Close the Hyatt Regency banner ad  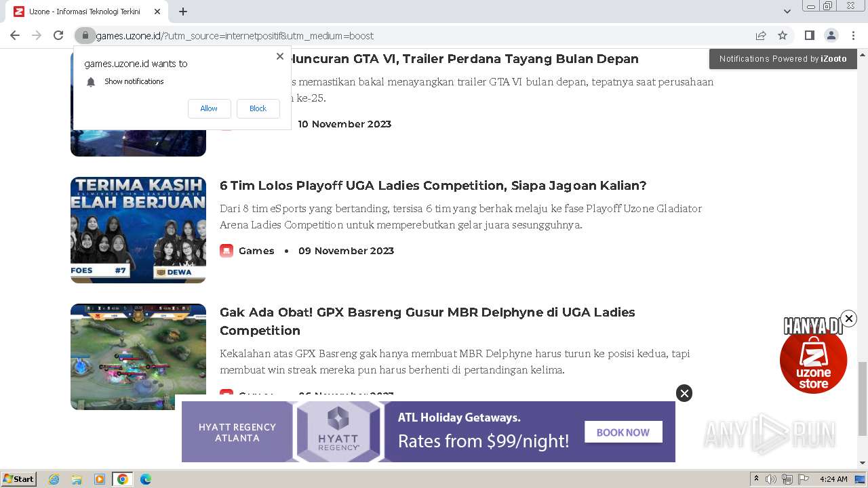pos(684,393)
